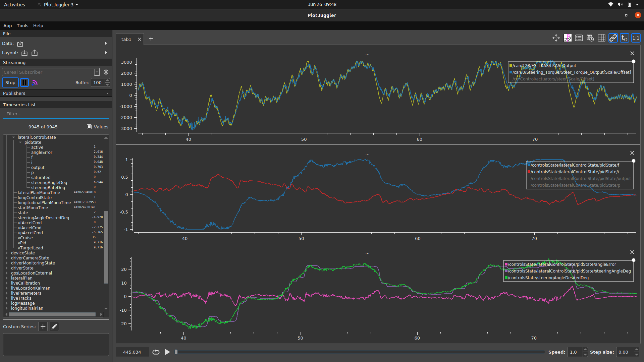Screen dimensions: 644x362
Task: Toggle the Values checkbox
Action: click(89, 127)
